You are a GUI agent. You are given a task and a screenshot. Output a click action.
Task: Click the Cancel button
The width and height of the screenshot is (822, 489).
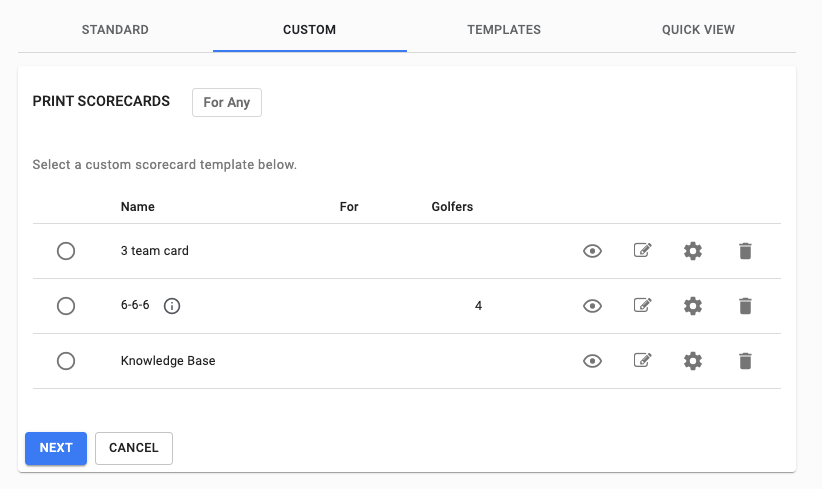[x=134, y=448]
